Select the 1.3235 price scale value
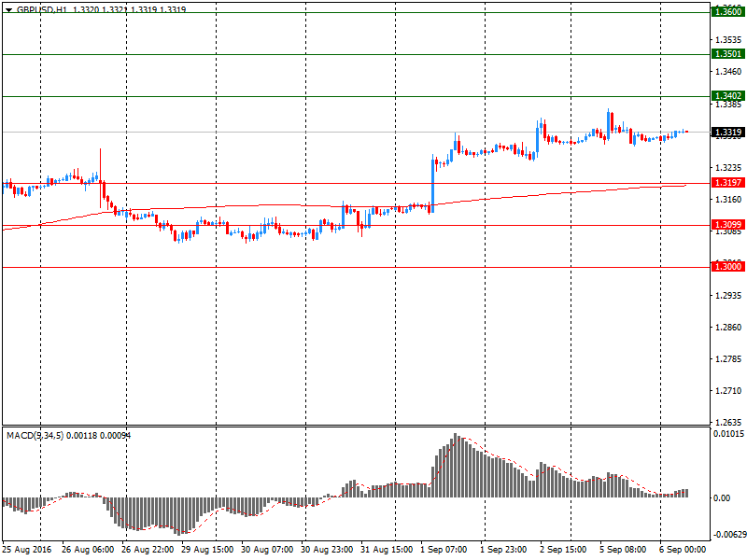 tap(728, 168)
